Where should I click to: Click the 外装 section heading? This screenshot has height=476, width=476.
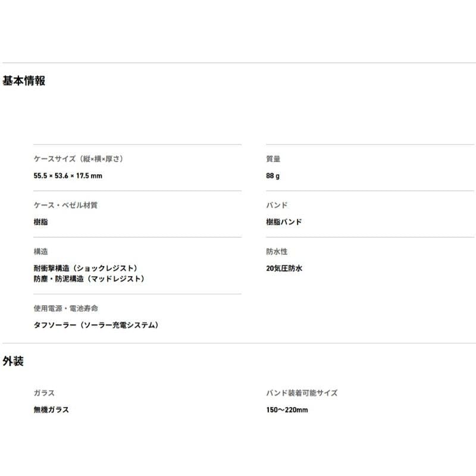13,361
